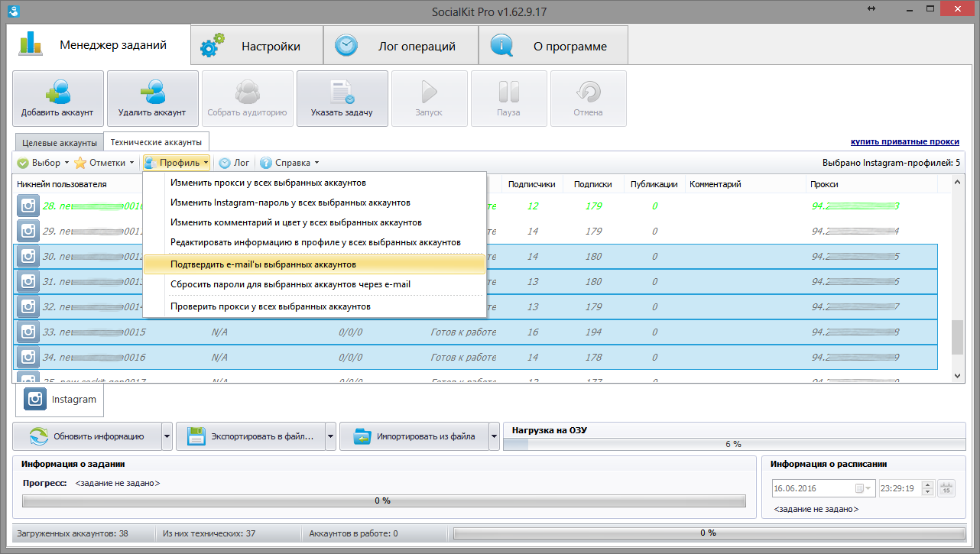Open the Specify task button

pyautogui.click(x=342, y=99)
